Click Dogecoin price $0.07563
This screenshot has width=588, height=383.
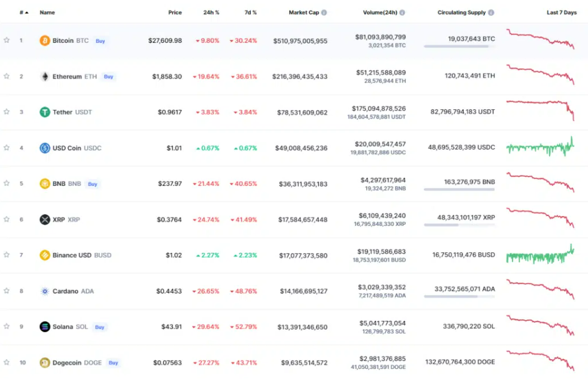(x=167, y=363)
